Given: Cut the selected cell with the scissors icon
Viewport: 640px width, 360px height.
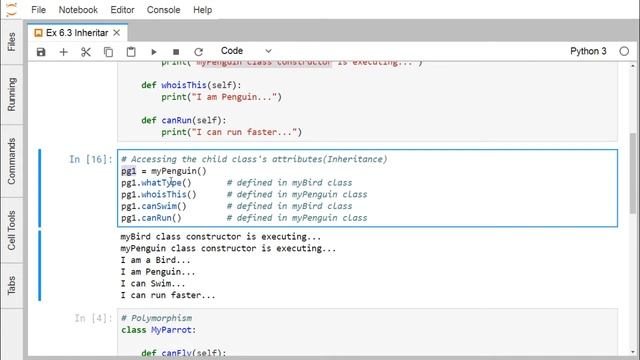Looking at the screenshot, I should 86,52.
